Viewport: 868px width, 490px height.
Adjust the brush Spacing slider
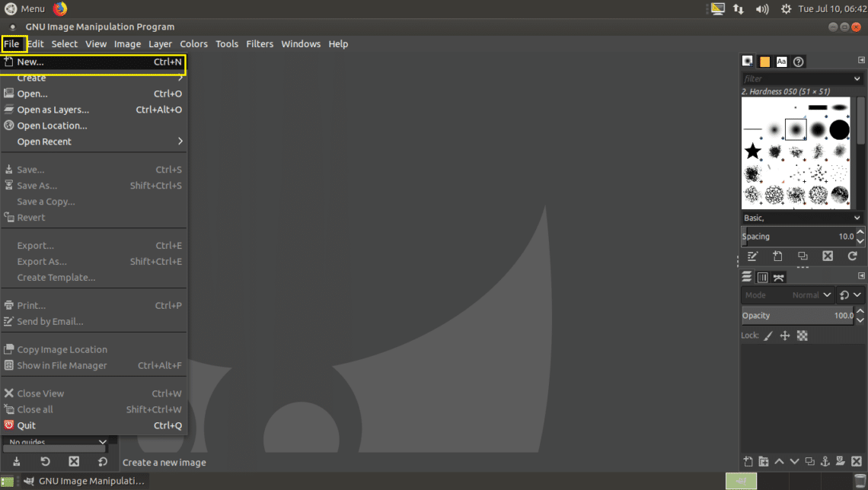(798, 236)
